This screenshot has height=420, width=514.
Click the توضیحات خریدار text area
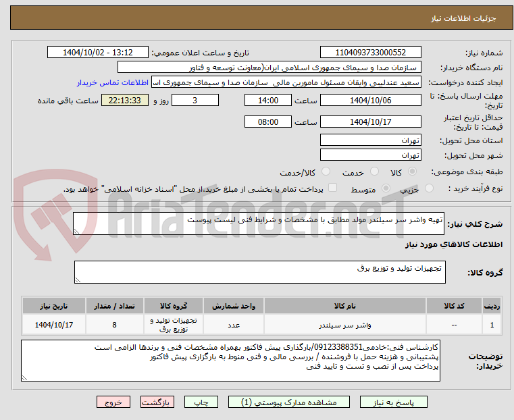(x=230, y=361)
